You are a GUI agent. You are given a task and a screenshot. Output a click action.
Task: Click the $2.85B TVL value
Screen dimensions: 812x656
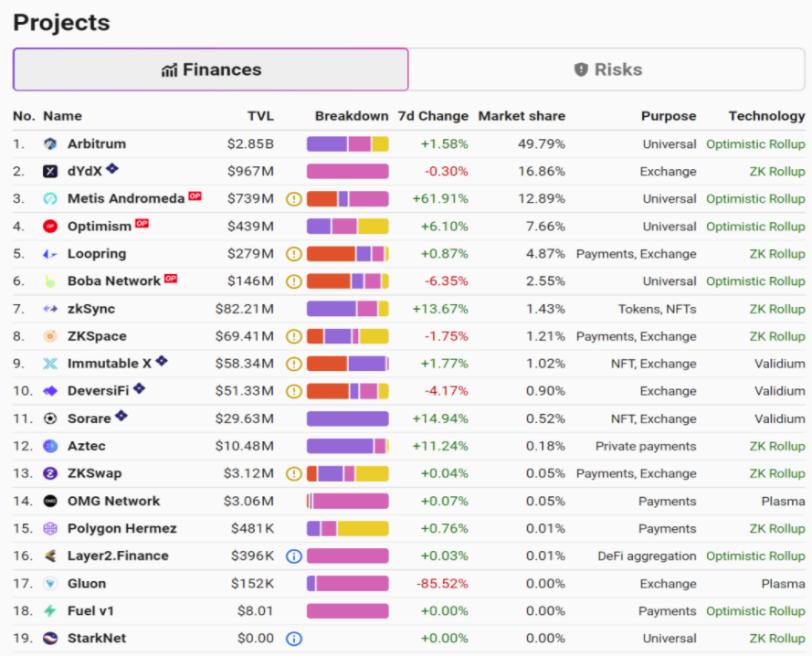250,144
